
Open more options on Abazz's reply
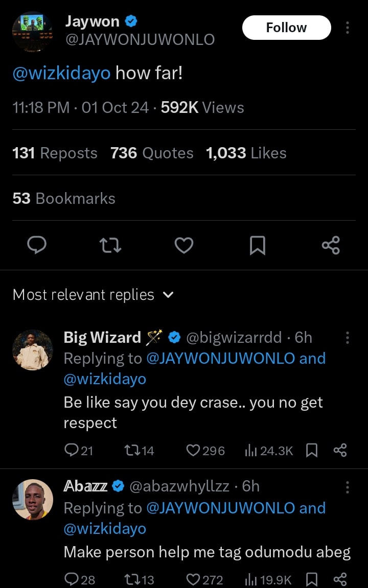[348, 487]
